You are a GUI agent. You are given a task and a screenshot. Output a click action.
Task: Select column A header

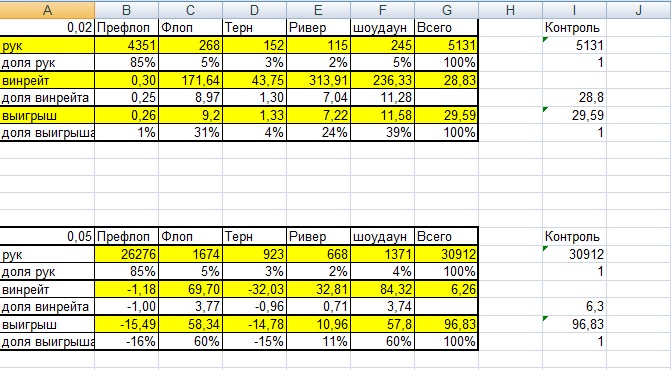(47, 9)
